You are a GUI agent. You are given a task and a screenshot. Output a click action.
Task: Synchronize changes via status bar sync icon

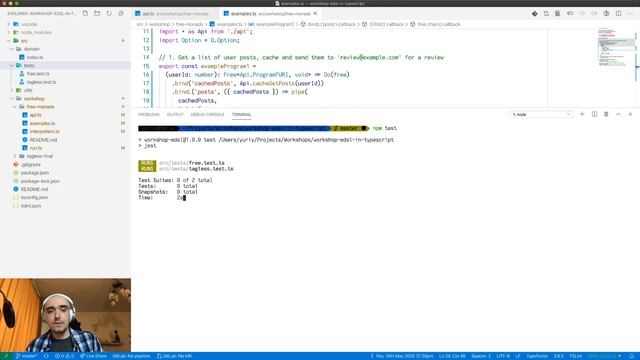(46, 356)
